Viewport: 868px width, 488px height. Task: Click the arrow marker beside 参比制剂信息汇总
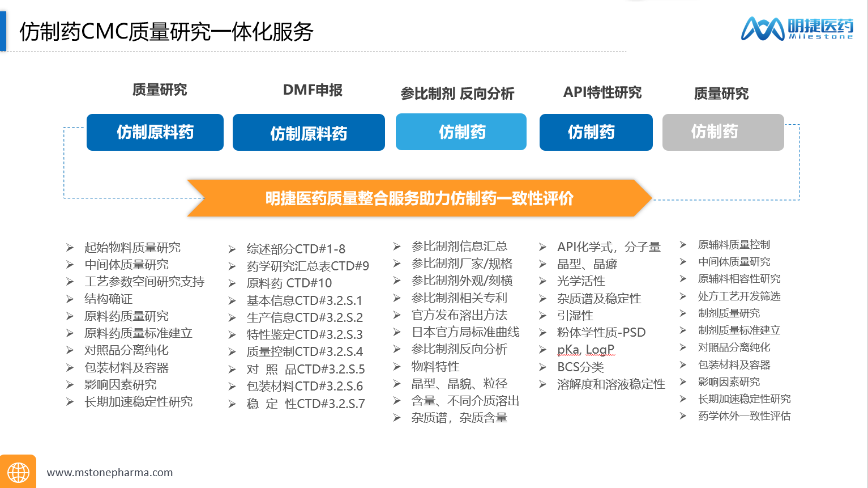(396, 247)
